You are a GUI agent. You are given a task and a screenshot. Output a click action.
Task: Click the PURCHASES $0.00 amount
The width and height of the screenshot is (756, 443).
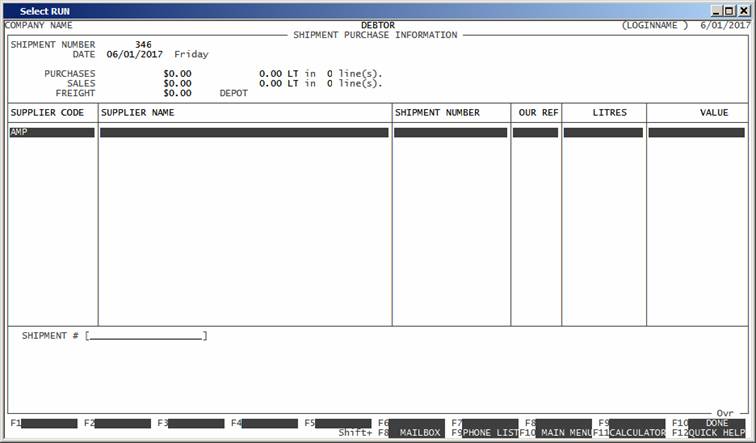(177, 74)
